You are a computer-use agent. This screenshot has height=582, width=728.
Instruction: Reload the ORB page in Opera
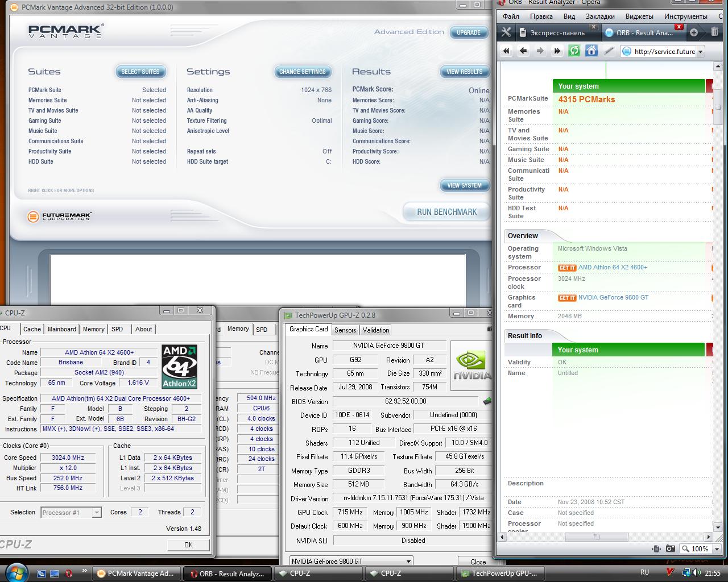[574, 51]
